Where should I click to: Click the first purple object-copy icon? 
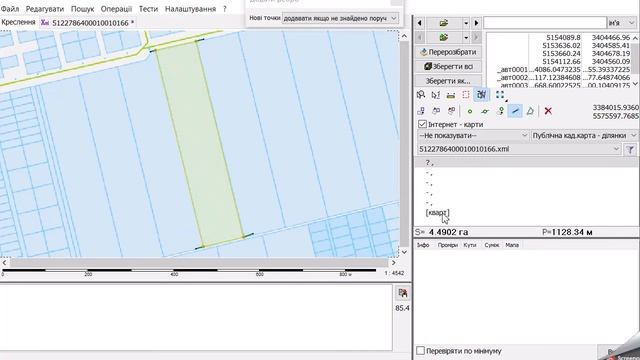[x=421, y=111]
